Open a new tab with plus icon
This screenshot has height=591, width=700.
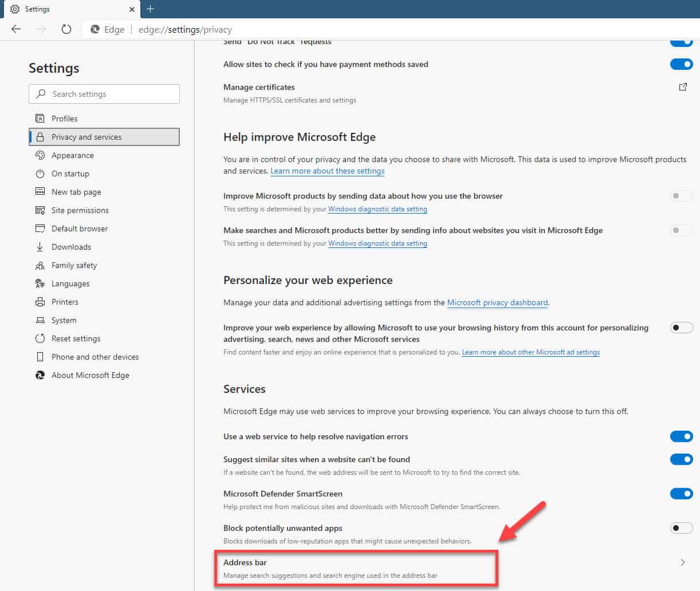click(151, 9)
